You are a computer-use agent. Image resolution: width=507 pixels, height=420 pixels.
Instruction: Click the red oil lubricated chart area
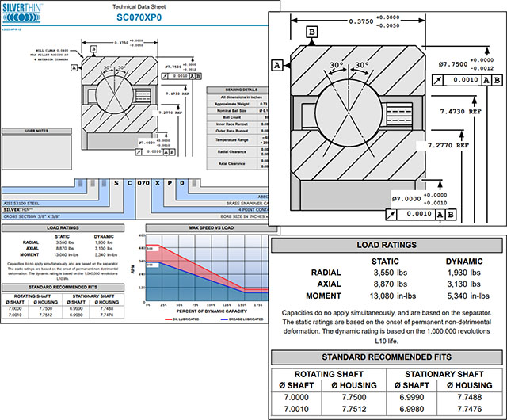(x=182, y=258)
